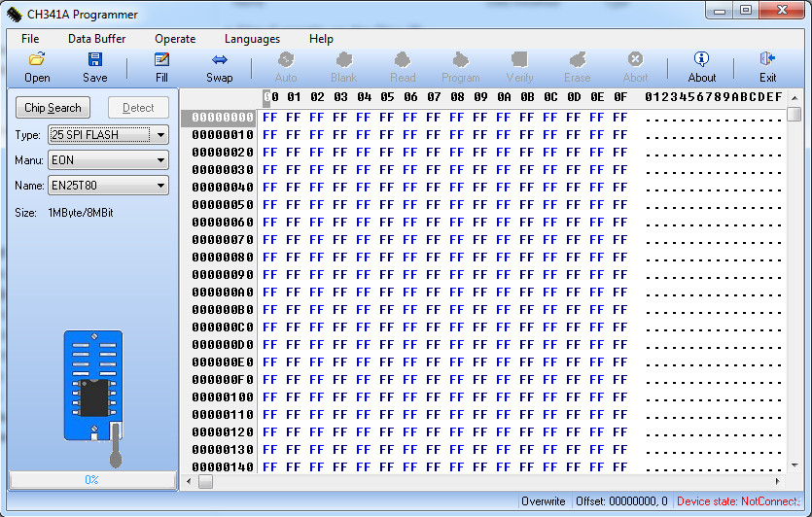Click column 0F byte in row 00000050
The width and height of the screenshot is (812, 517).
[x=619, y=205]
